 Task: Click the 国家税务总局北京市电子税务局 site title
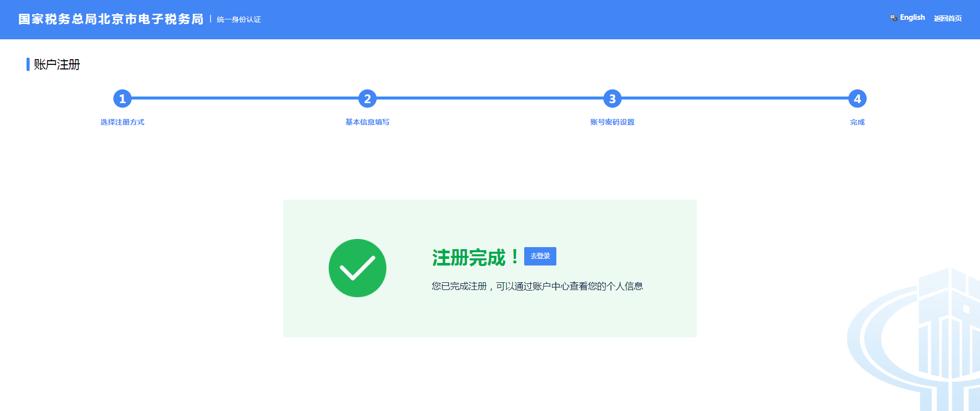pos(111,19)
